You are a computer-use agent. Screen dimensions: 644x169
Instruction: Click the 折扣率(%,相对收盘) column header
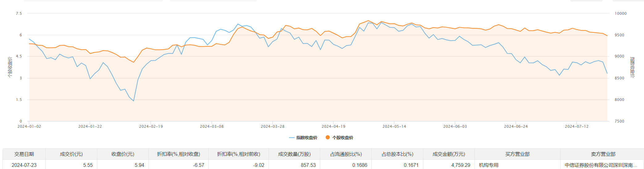pyautogui.click(x=178, y=154)
